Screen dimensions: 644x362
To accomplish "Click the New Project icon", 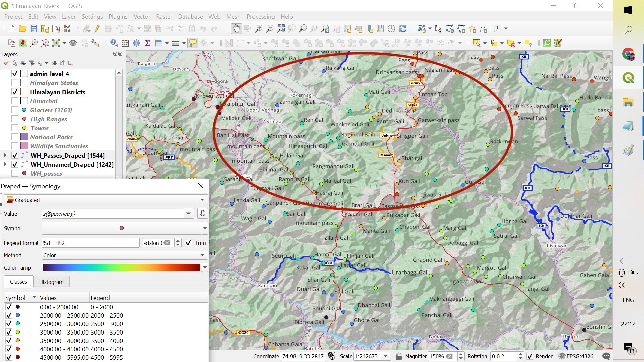I will coord(12,28).
